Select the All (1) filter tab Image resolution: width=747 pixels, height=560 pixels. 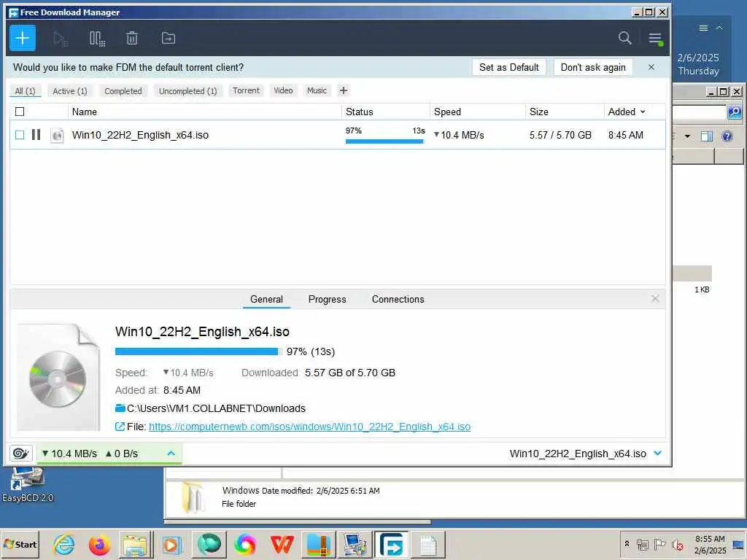click(x=26, y=91)
